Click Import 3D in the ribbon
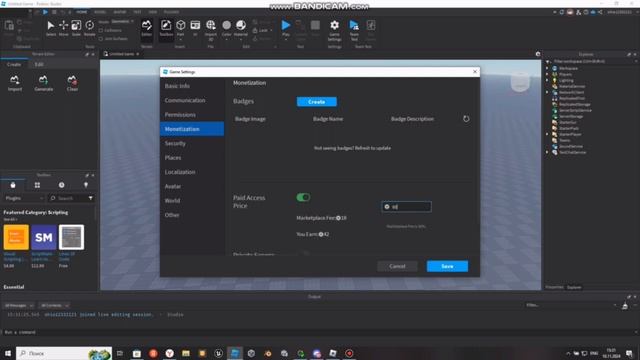Viewport: 640px width, 360px height. [x=211, y=29]
